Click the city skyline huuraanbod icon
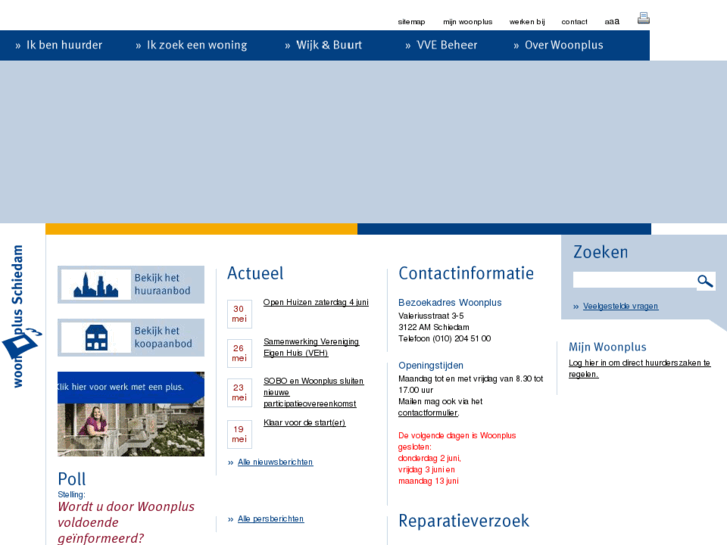The image size is (727, 545). click(x=96, y=285)
